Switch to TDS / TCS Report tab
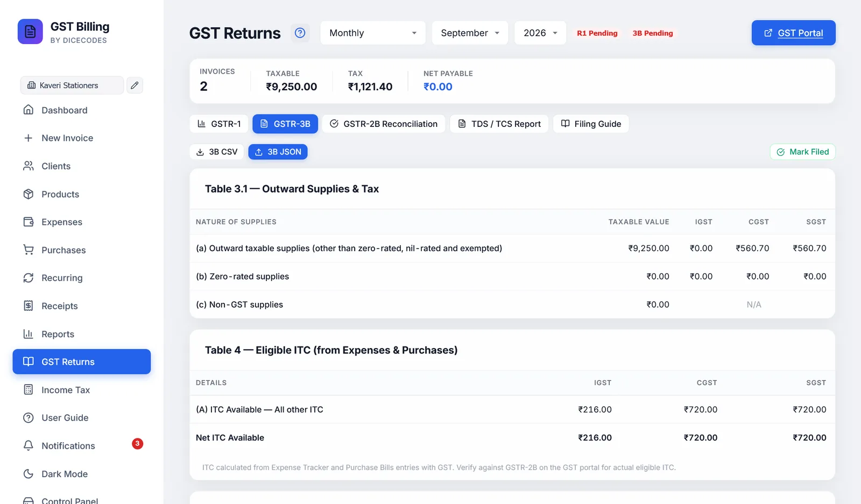Viewport: 861px width, 504px height. [499, 124]
